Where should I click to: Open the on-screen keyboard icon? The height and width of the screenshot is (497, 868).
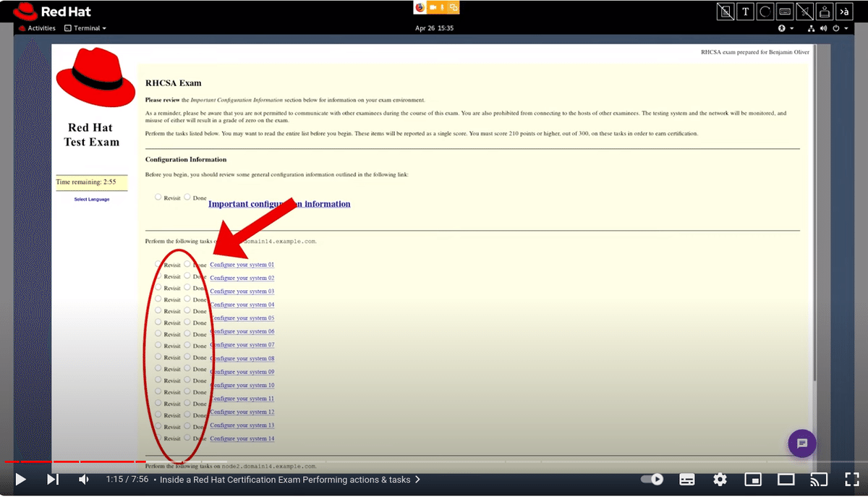pyautogui.click(x=785, y=12)
